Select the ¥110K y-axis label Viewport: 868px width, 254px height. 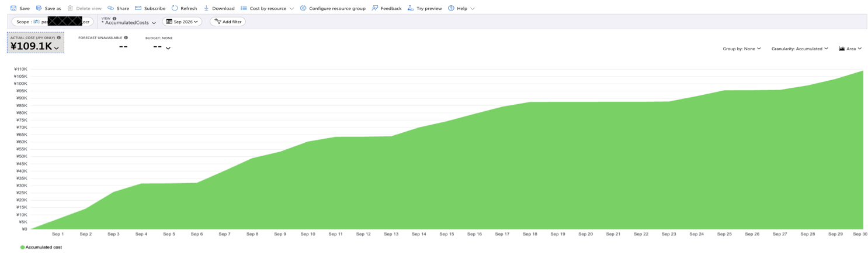(21, 69)
